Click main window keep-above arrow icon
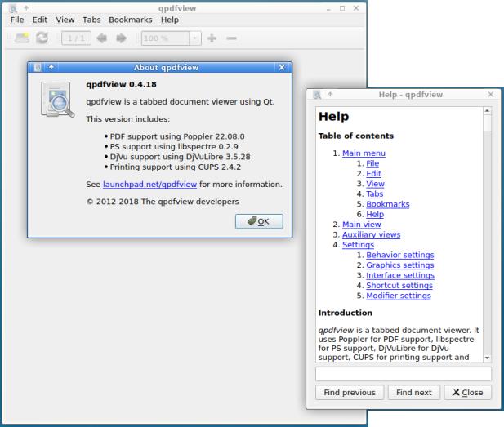504x427 pixels. (x=26, y=8)
